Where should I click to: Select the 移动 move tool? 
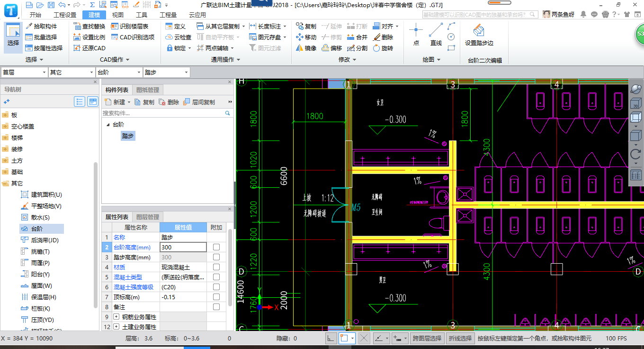(306, 37)
